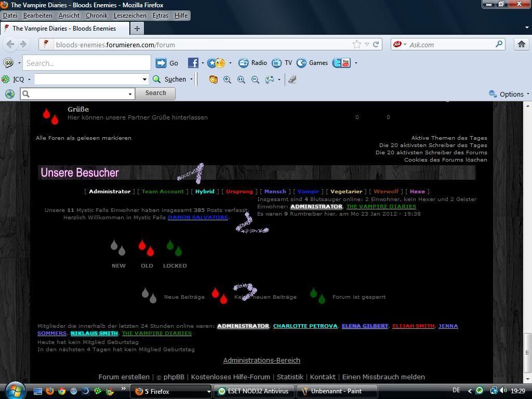
Task: Click the zoom reset magnifier icon
Action: (241, 79)
